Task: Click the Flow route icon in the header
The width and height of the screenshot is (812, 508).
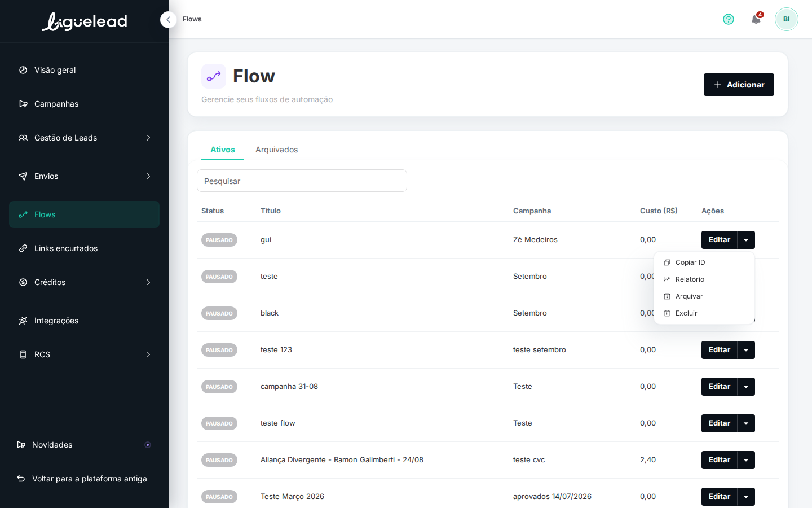Action: (214, 76)
